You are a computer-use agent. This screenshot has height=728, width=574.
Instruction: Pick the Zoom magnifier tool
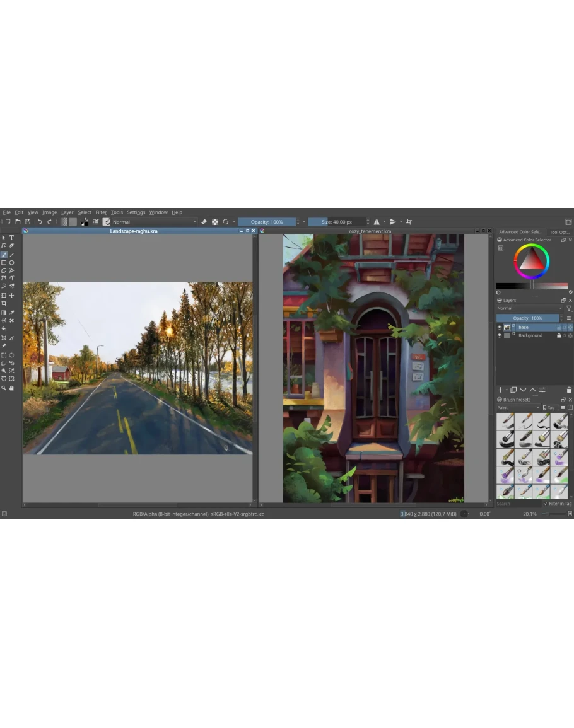pos(4,388)
